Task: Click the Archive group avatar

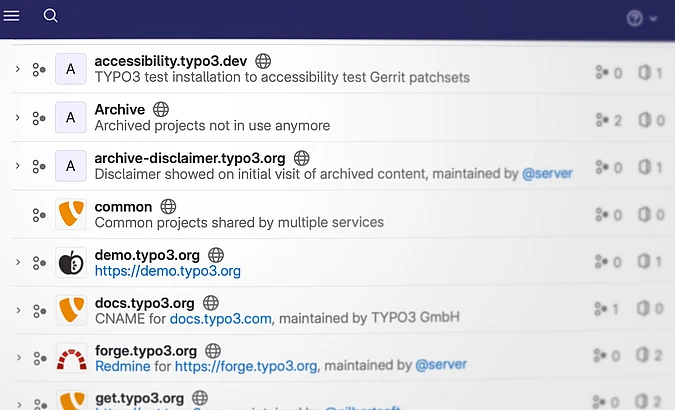Action: [70, 117]
